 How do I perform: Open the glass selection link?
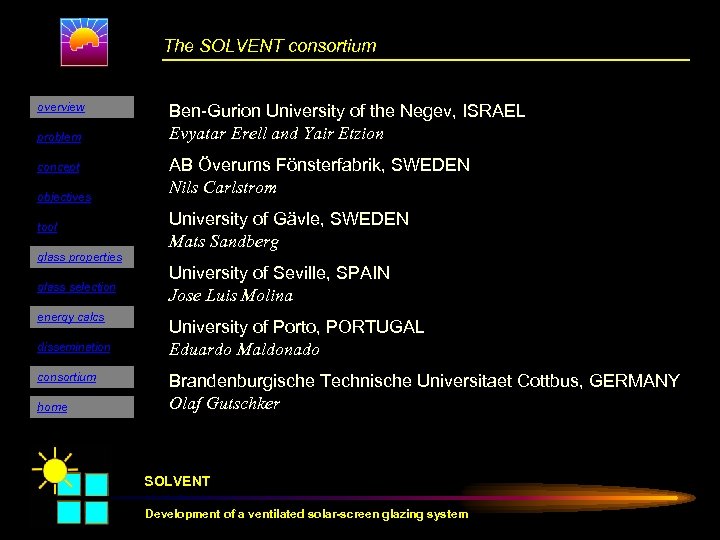coord(77,287)
